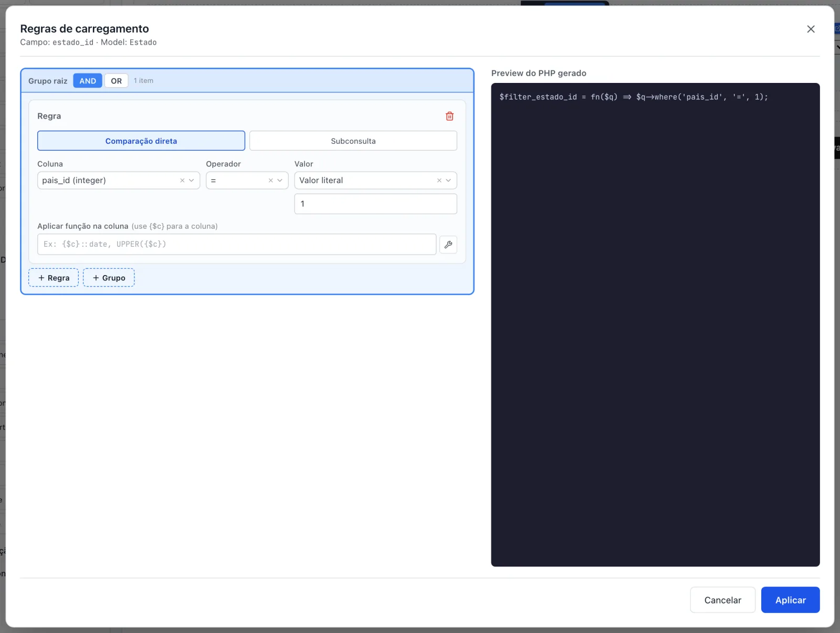Click the Aplicar button
The width and height of the screenshot is (840, 633).
coord(791,600)
